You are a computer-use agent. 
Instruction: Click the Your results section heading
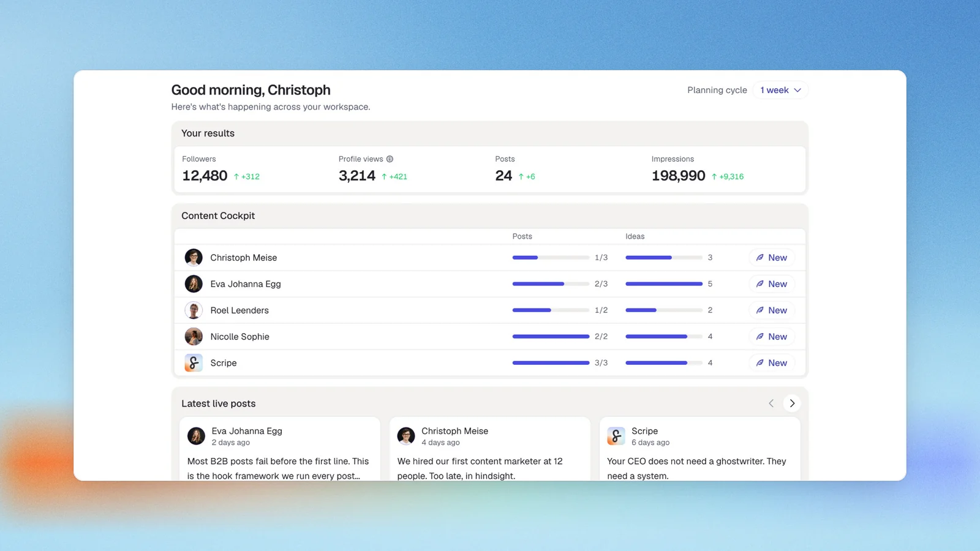[208, 133]
